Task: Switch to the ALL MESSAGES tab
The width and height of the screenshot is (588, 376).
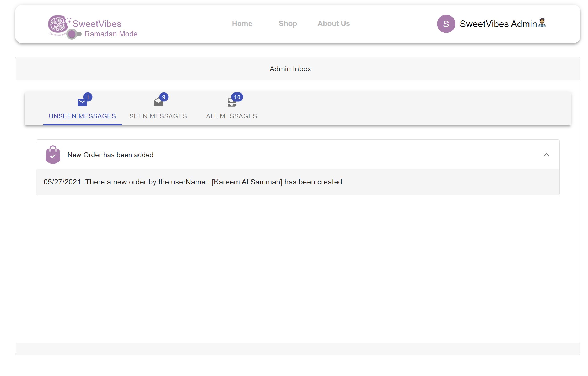Action: pos(231,116)
